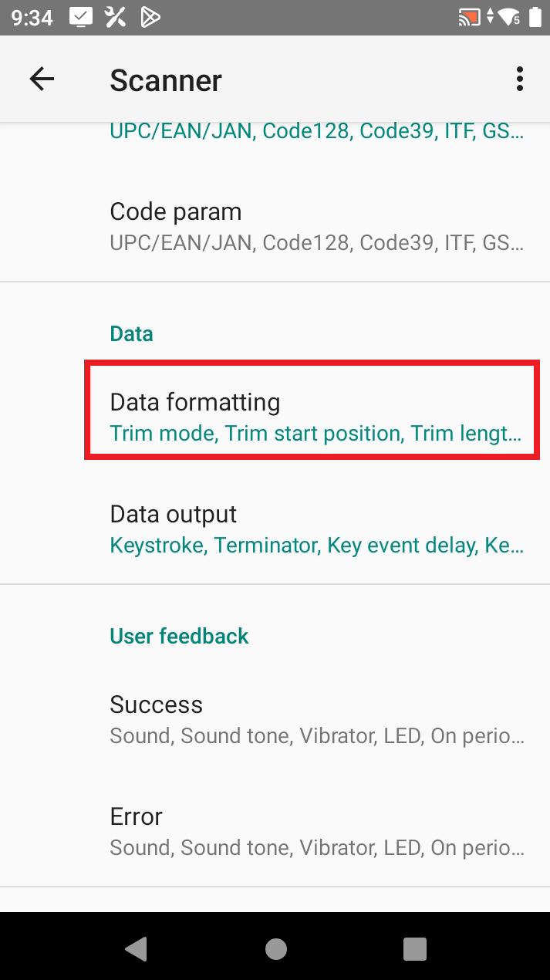Tap the tools icon in status bar
The width and height of the screenshot is (550, 980).
pos(116,17)
